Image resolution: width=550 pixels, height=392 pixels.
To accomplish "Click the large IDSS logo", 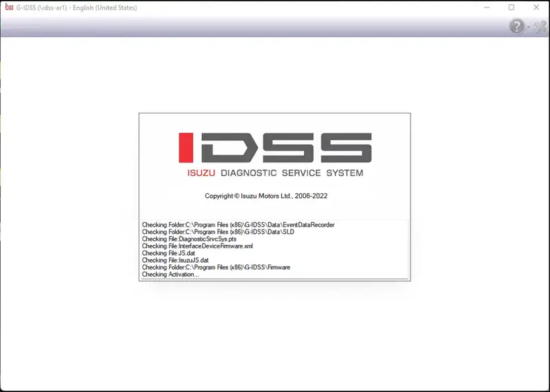I will pos(275,147).
